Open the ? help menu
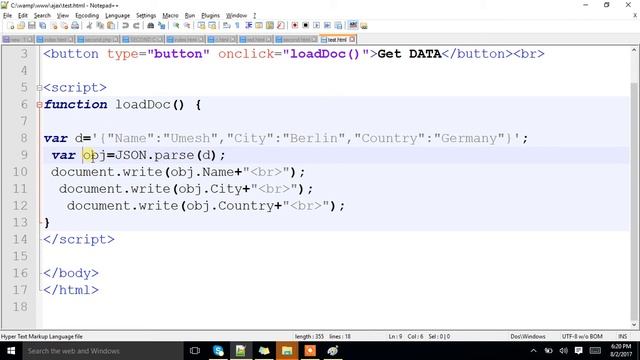The height and width of the screenshot is (360, 640). point(255,16)
